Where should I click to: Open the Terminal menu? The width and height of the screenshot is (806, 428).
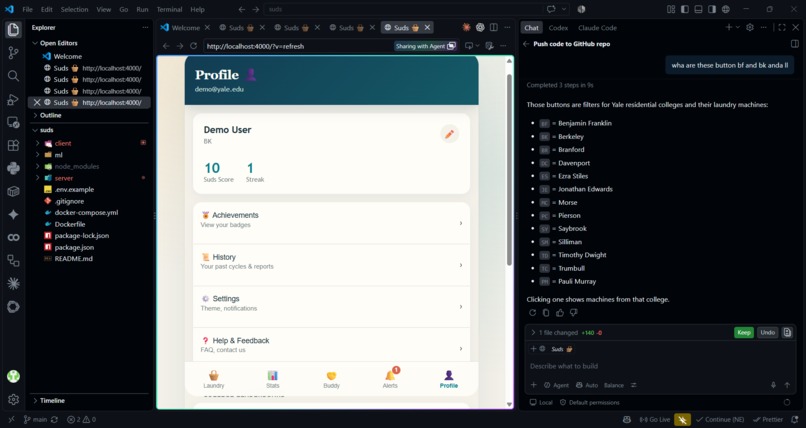(169, 9)
